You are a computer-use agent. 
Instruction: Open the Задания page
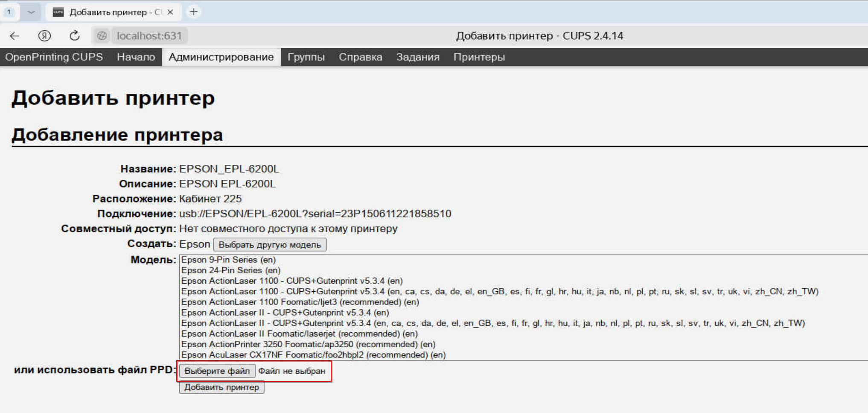point(417,57)
